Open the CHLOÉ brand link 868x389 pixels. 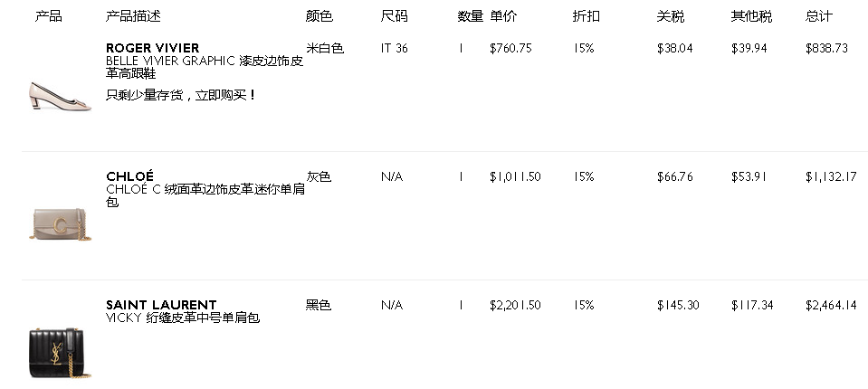129,176
